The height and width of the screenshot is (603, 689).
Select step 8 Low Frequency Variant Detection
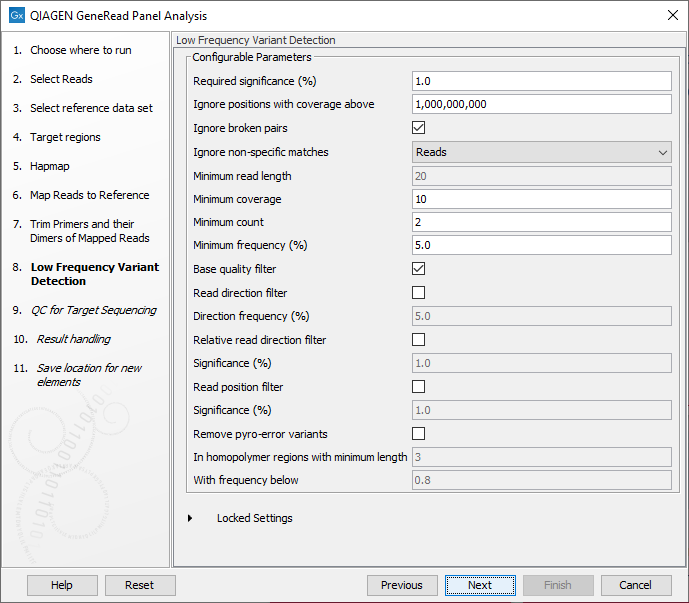(x=95, y=274)
